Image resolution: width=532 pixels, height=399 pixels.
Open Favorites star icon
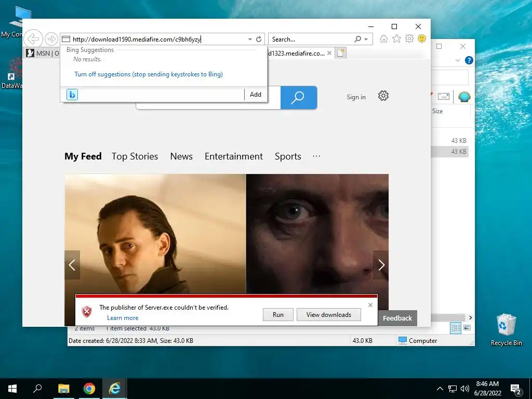pos(396,38)
